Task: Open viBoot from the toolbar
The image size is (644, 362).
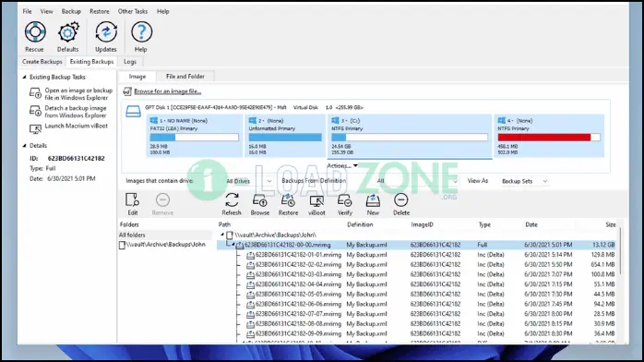Action: pyautogui.click(x=316, y=204)
